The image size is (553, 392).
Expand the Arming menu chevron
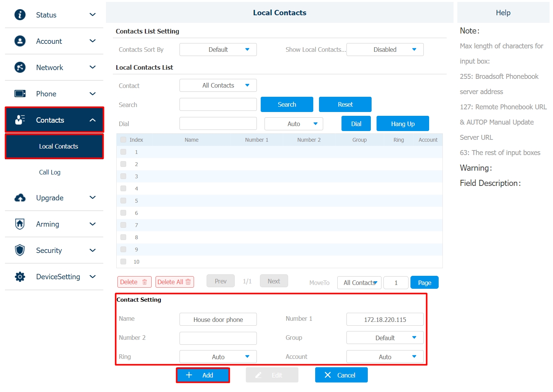pos(92,224)
